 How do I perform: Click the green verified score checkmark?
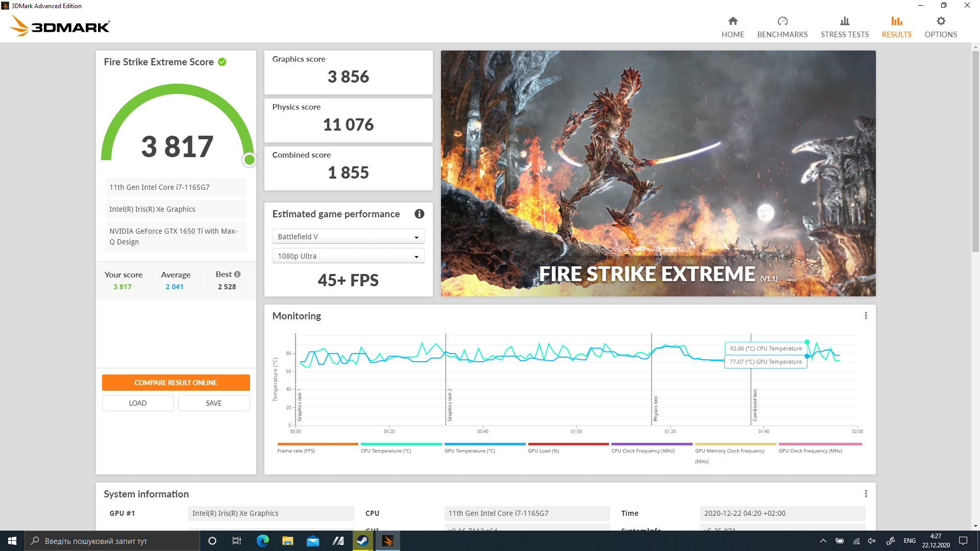point(222,62)
